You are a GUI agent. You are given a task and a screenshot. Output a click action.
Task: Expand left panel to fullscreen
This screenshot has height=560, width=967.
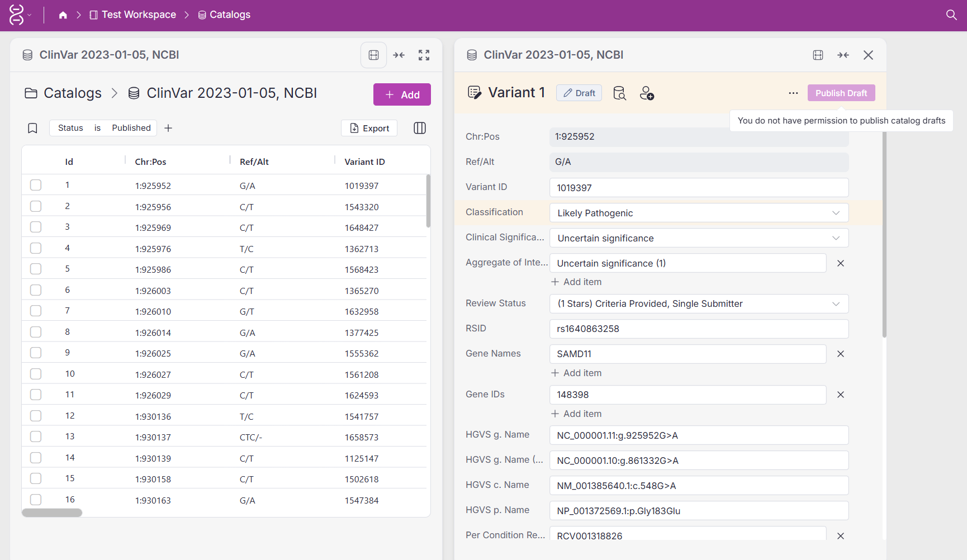click(424, 55)
